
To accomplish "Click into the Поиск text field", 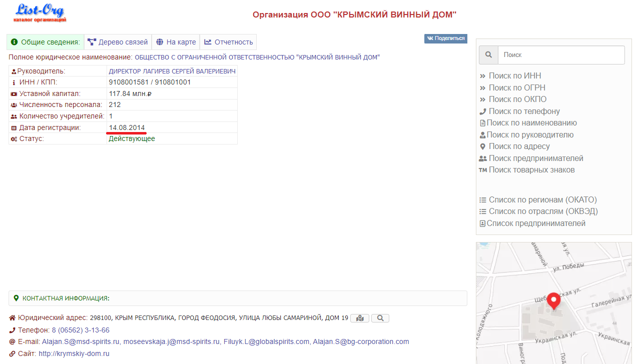I will (561, 55).
